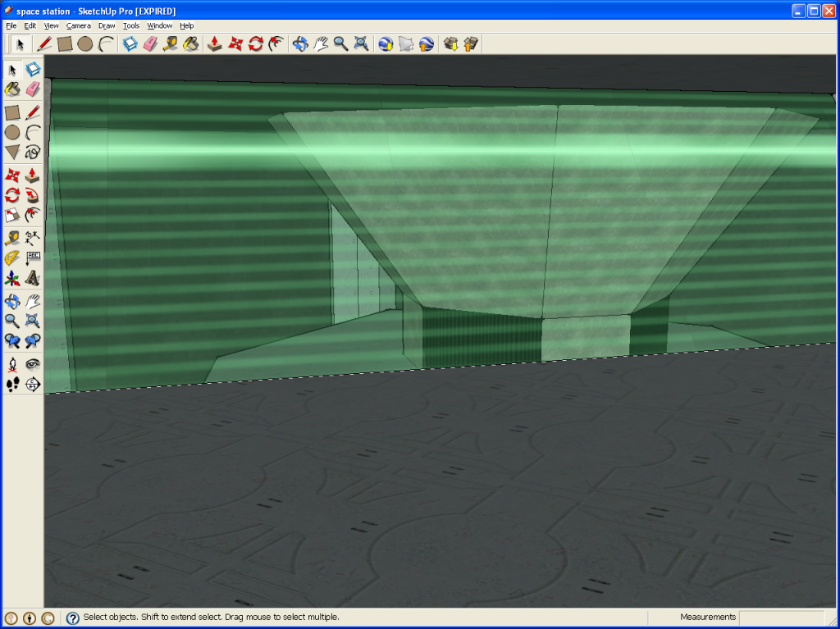Pick the Paint Bucket in left palette
840x629 pixels.
(x=12, y=89)
